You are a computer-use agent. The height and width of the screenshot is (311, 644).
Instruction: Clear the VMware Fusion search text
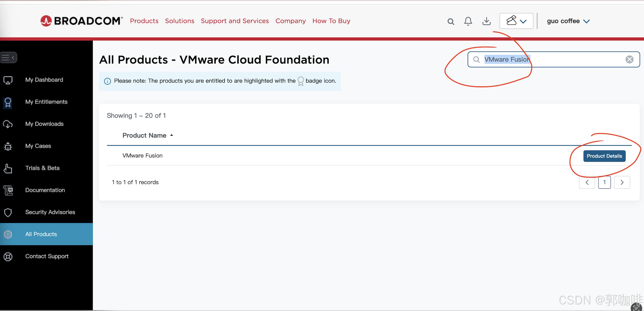[x=629, y=60]
